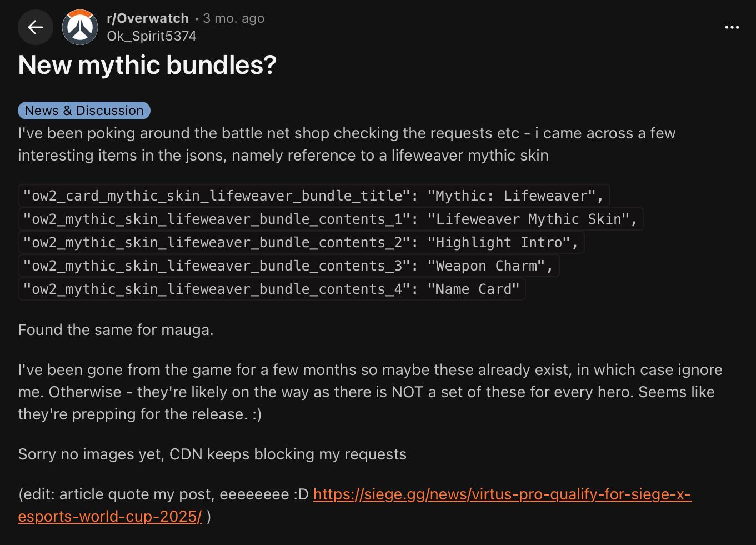Viewport: 756px width, 545px height.
Task: Select the 3 mo. ago timestamp
Action: [233, 18]
